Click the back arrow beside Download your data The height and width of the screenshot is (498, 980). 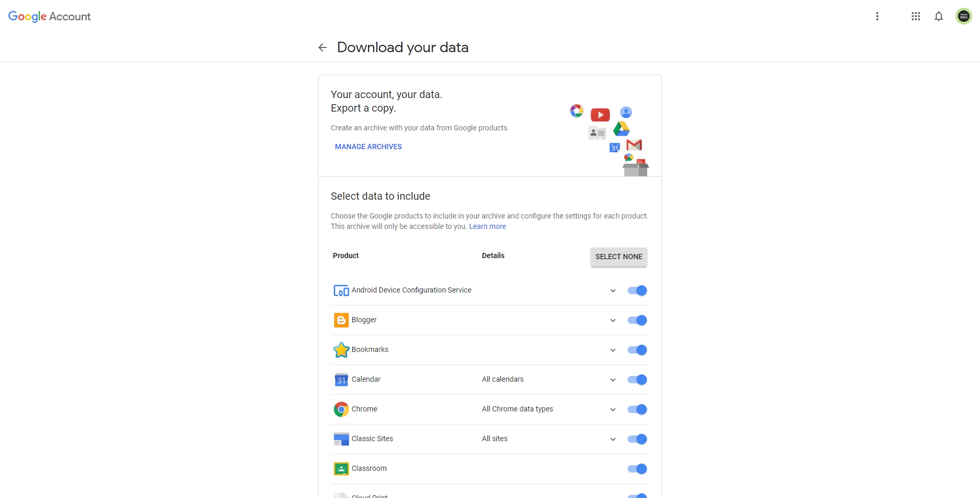tap(323, 47)
